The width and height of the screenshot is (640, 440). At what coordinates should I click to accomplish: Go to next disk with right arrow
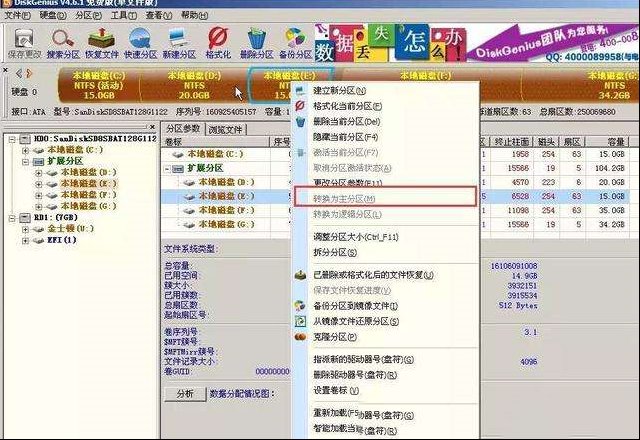point(29,73)
